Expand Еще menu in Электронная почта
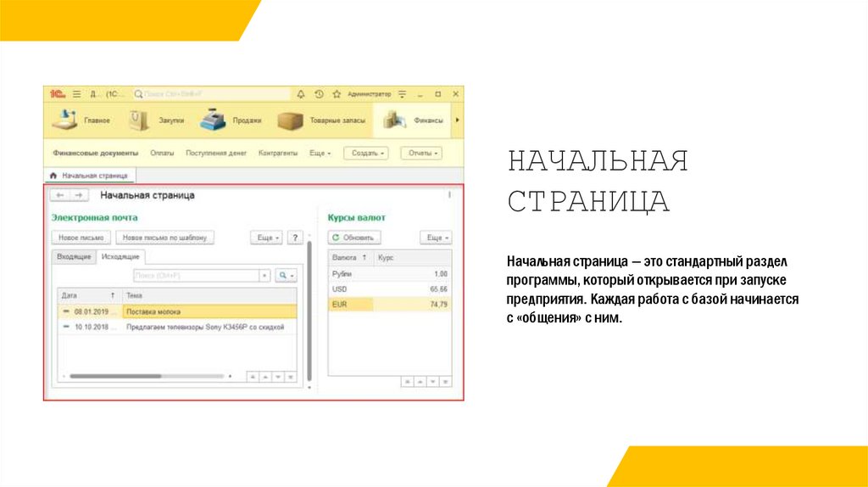868x487 pixels. coord(267,238)
